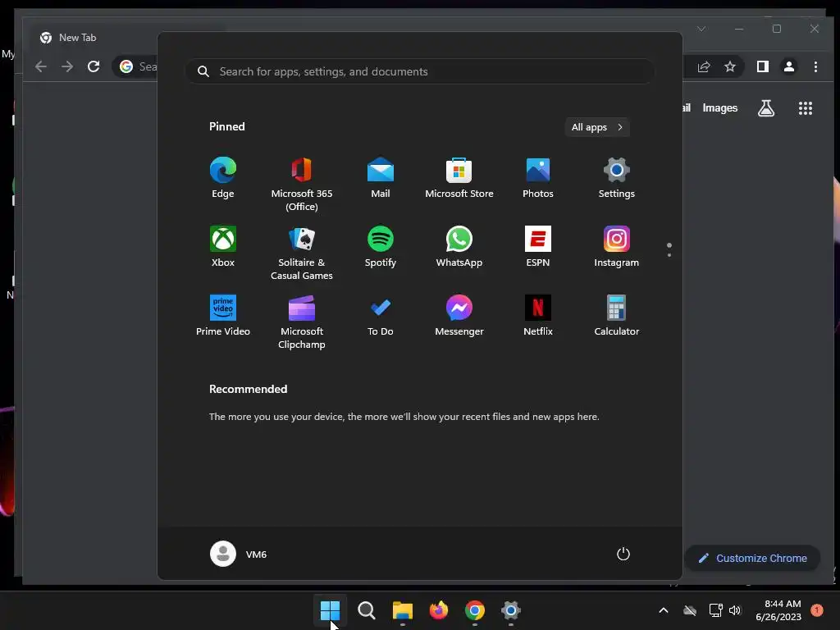The height and width of the screenshot is (630, 840).
Task: Open Chrome's three-dot menu
Action: click(815, 66)
